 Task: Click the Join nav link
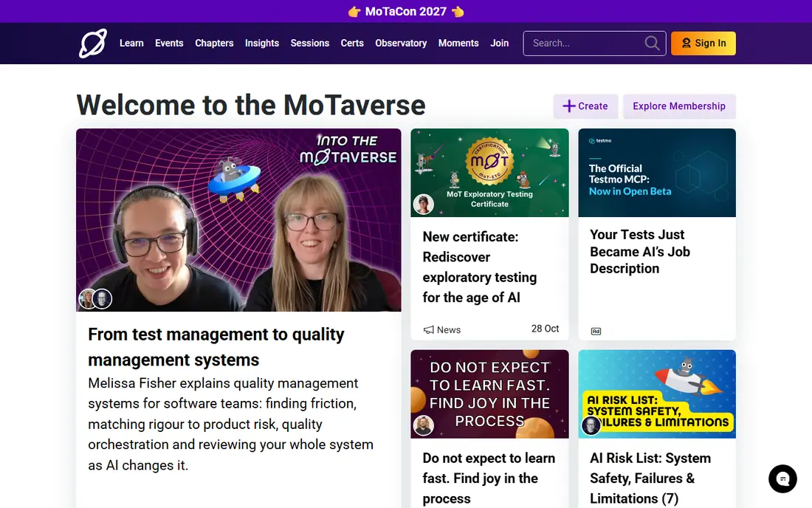500,43
